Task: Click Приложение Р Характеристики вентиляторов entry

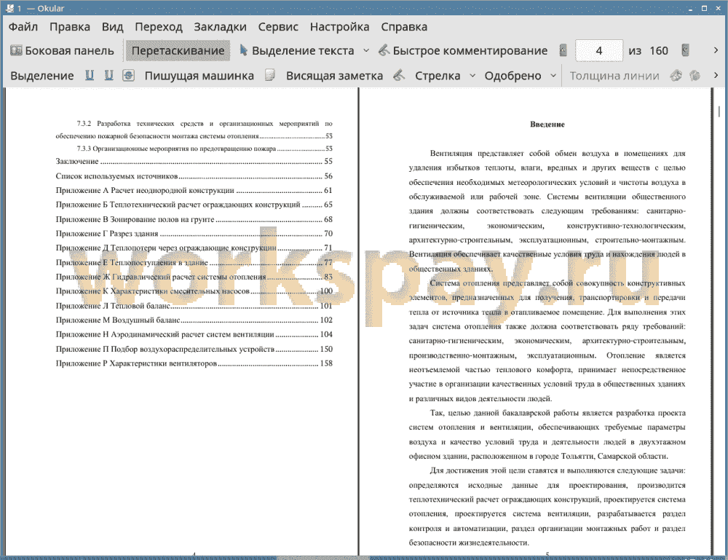Action: 194,363
